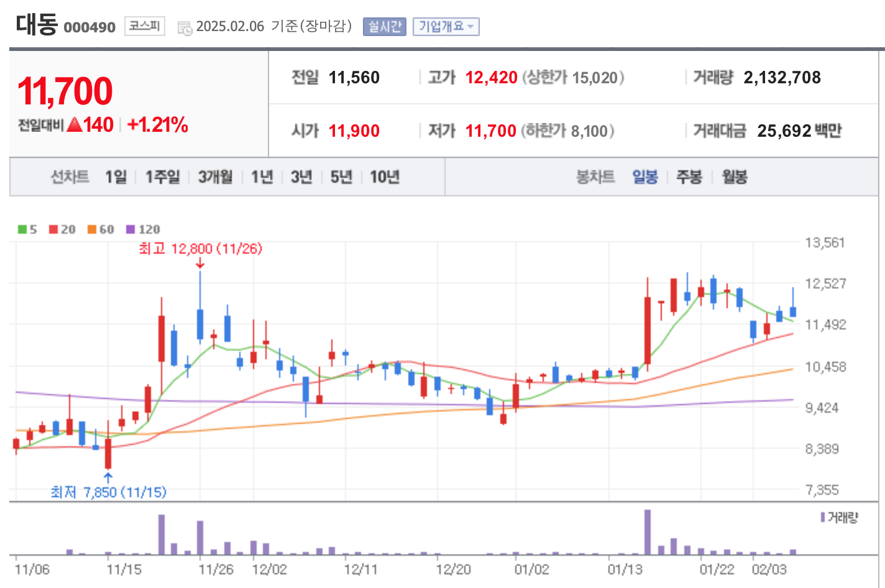
Task: Click the calendar clock icon beside the date
Action: [185, 27]
